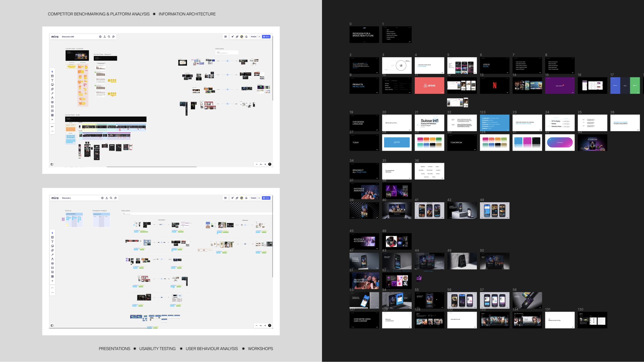Open frames panel icon in Discovery-WS board

pos(52,164)
